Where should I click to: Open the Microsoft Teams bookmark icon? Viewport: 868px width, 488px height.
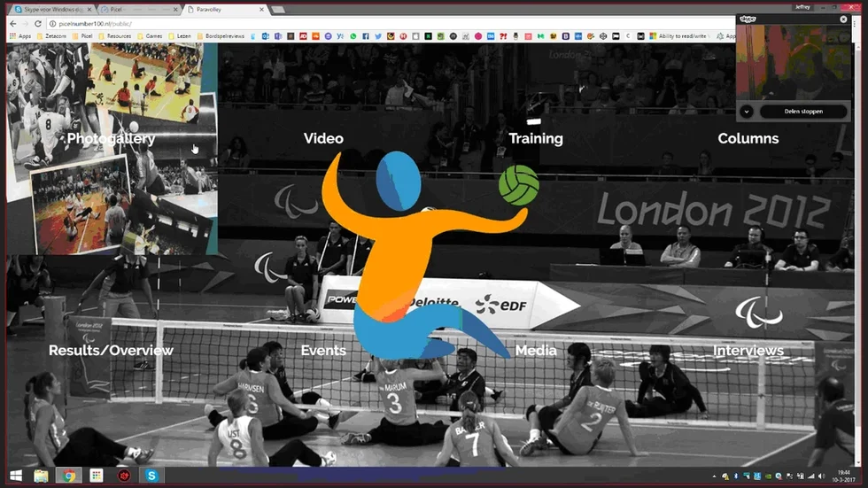[x=278, y=36]
